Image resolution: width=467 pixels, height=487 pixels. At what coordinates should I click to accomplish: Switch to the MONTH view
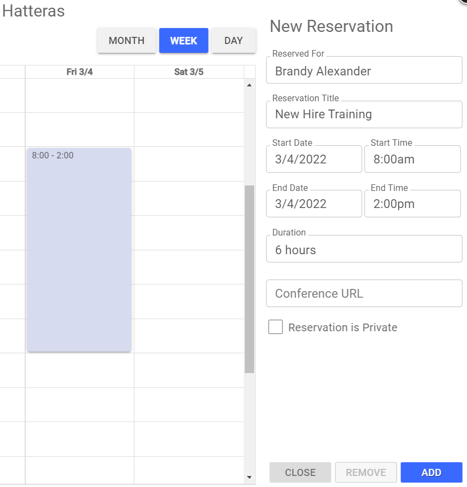[x=127, y=41]
